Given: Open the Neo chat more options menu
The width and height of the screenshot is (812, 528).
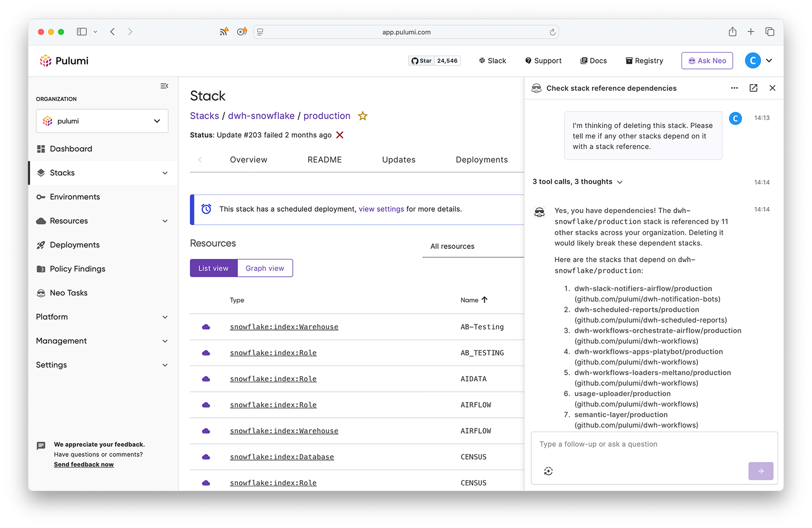Looking at the screenshot, I should (x=734, y=88).
